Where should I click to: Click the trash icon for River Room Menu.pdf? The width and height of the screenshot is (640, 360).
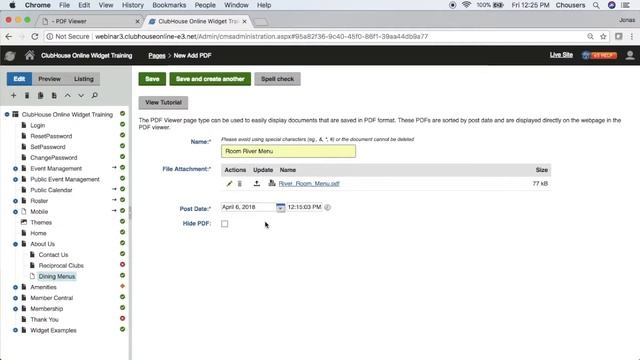240,184
